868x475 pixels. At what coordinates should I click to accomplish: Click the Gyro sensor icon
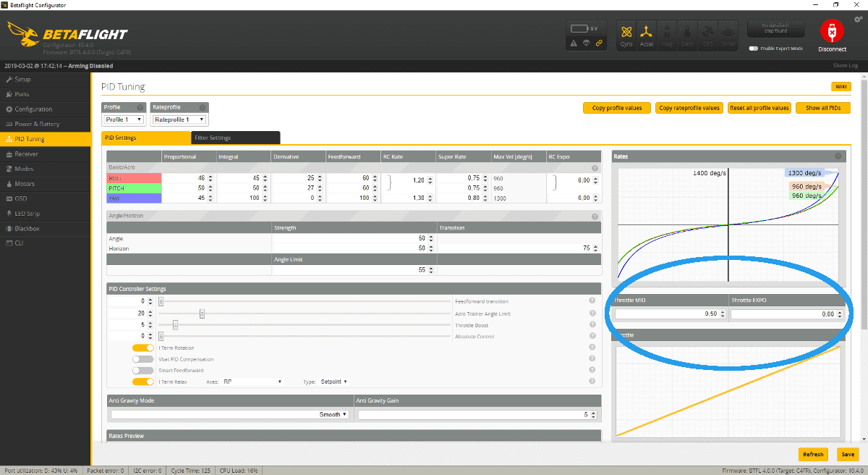(626, 33)
